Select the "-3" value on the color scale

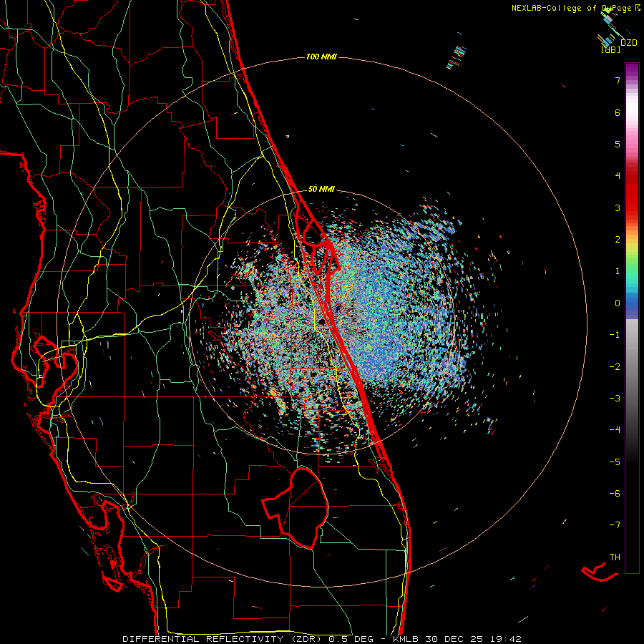click(x=615, y=399)
